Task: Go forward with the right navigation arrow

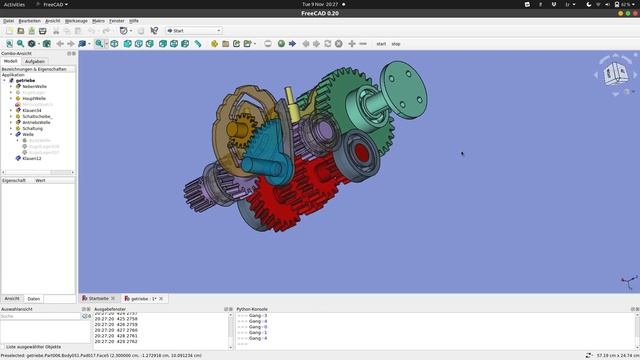Action: click(71, 44)
